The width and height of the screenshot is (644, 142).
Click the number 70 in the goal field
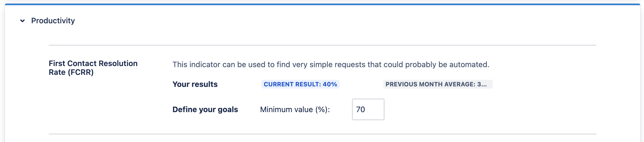click(361, 110)
